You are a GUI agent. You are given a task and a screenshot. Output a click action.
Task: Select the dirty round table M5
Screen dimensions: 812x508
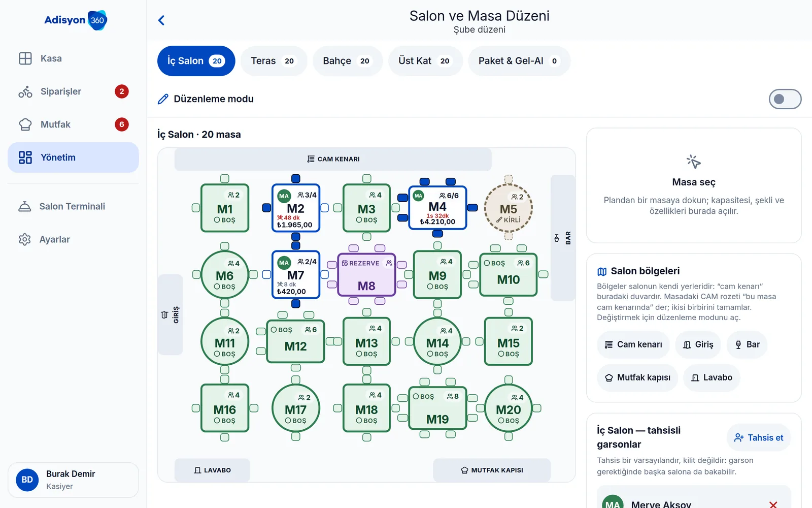pyautogui.click(x=509, y=208)
